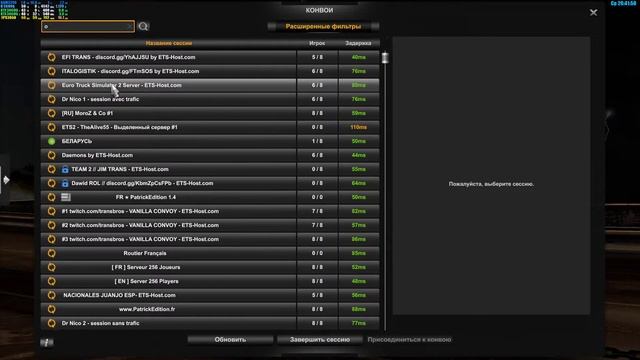Screen dimensions: 640x360
Task: Click the ring icon of NACIONALES JUANJO ESP row
Action: pyautogui.click(x=51, y=295)
